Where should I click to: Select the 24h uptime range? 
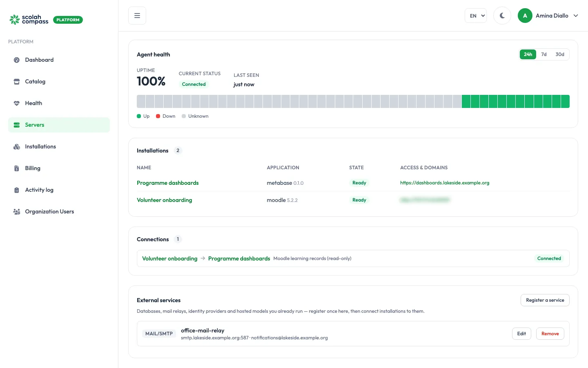[528, 54]
